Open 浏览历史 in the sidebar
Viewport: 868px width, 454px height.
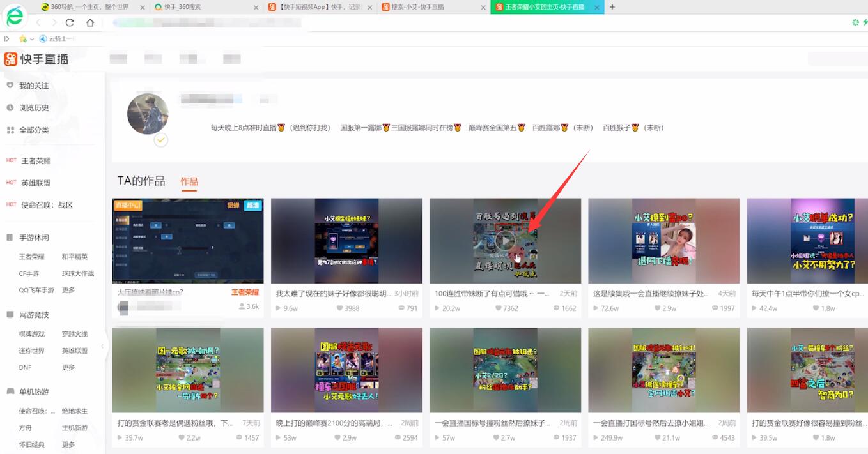34,108
